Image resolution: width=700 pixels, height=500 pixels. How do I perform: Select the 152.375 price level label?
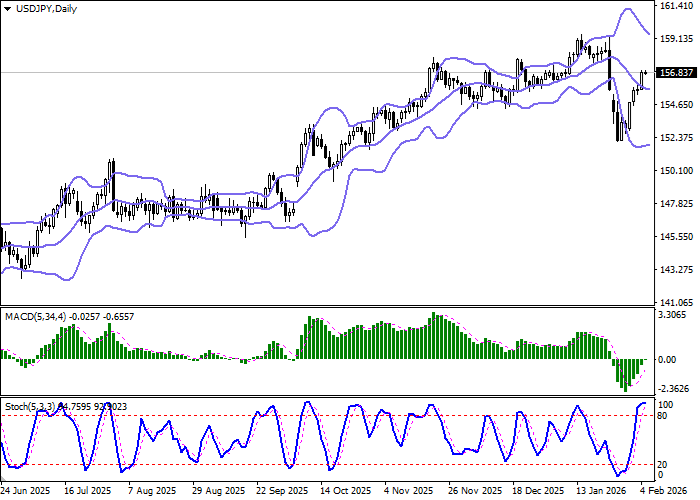pos(678,138)
